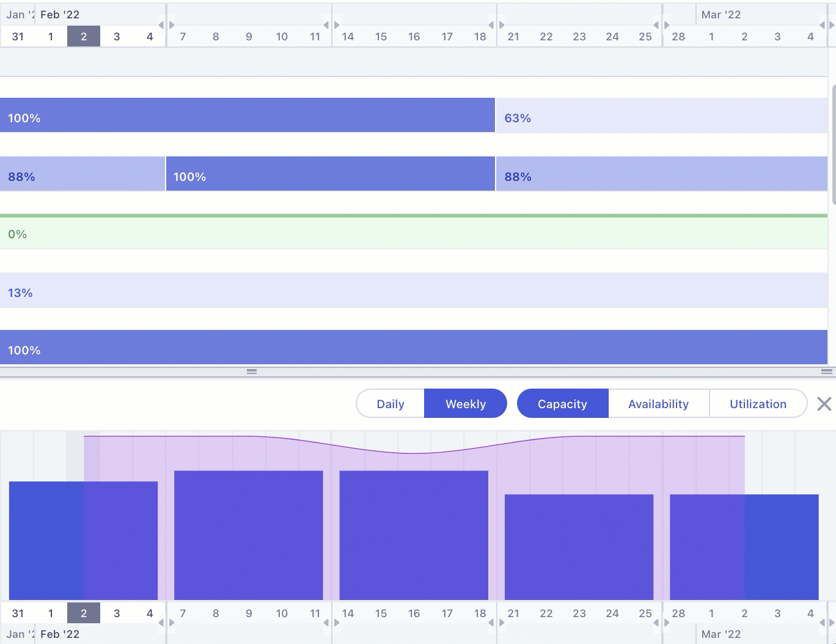
Task: Click left arrow after Feb 25 in bottom axis
Action: pyautogui.click(x=656, y=623)
